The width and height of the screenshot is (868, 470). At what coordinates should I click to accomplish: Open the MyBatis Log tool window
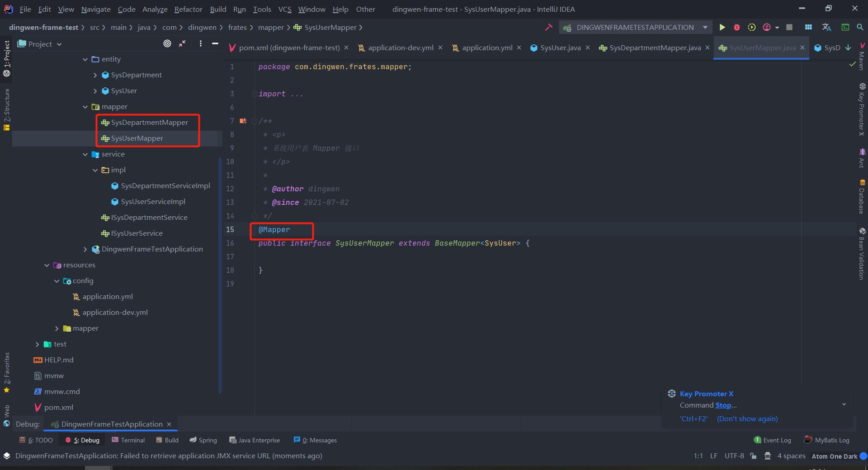(x=826, y=440)
